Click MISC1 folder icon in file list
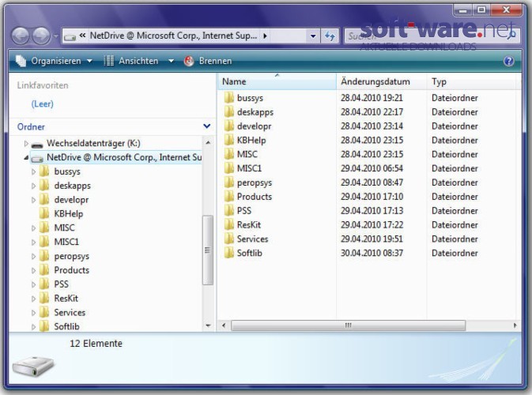 [x=229, y=168]
